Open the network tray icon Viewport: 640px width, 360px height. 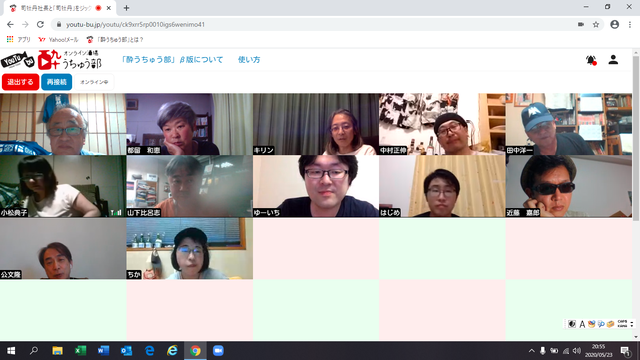566,351
